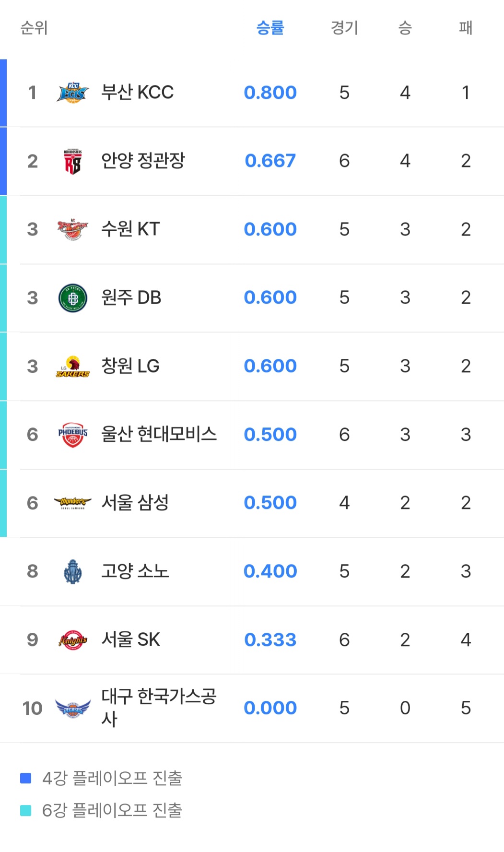
Task: Click the blue 4강 플레이오프 진출 legend swatch
Action: 26,778
